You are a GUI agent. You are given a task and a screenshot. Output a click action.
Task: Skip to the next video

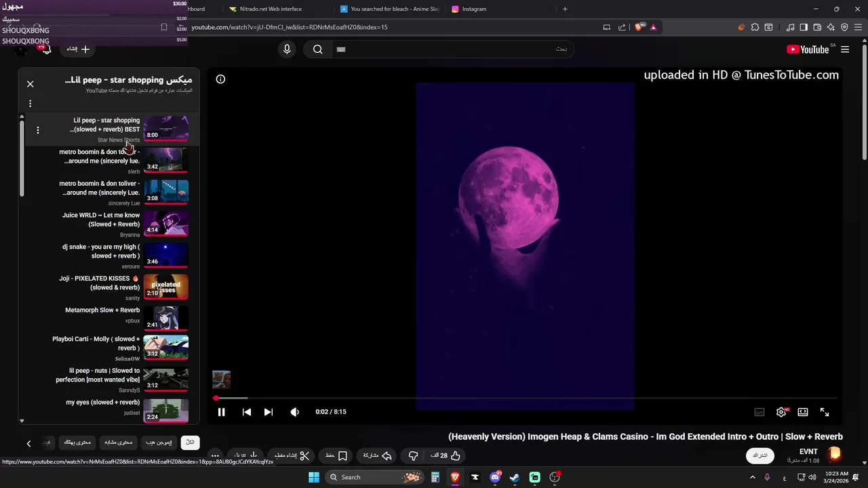point(269,412)
